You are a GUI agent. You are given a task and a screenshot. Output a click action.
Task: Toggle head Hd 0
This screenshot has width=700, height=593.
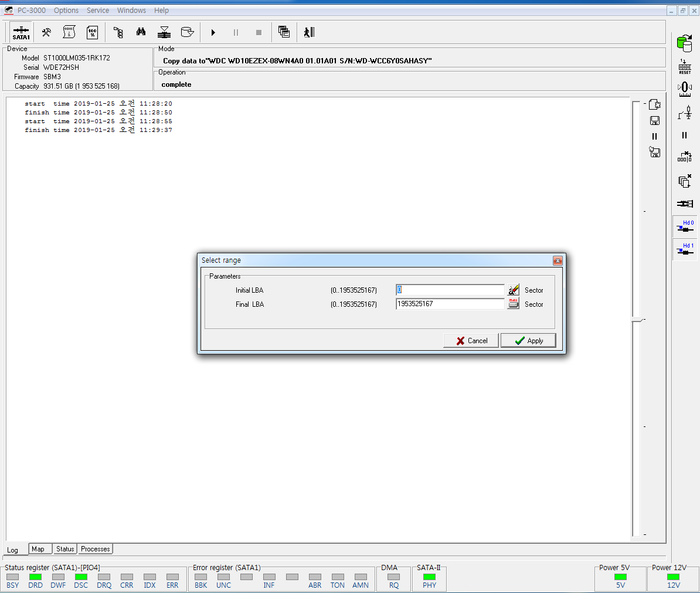click(685, 226)
